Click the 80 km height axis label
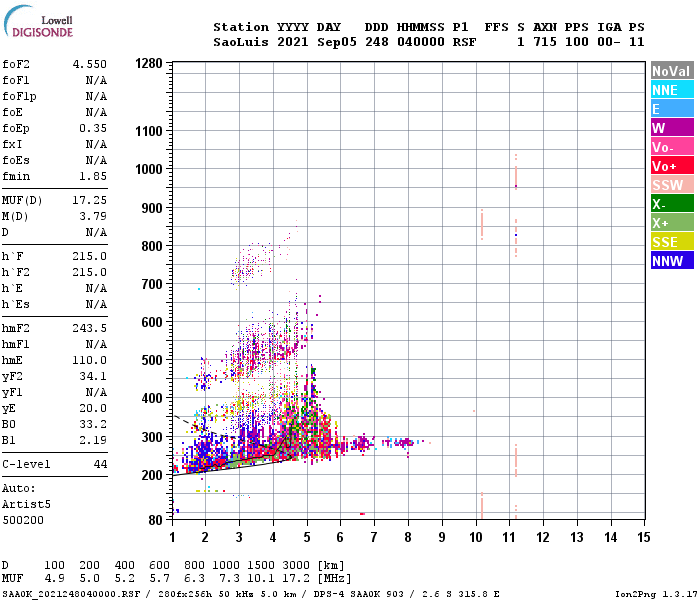The height and width of the screenshot is (600, 700). point(155,520)
